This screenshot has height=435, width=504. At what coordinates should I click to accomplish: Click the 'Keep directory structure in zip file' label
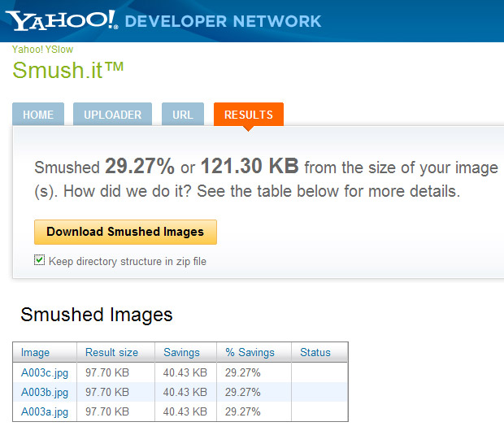click(128, 261)
